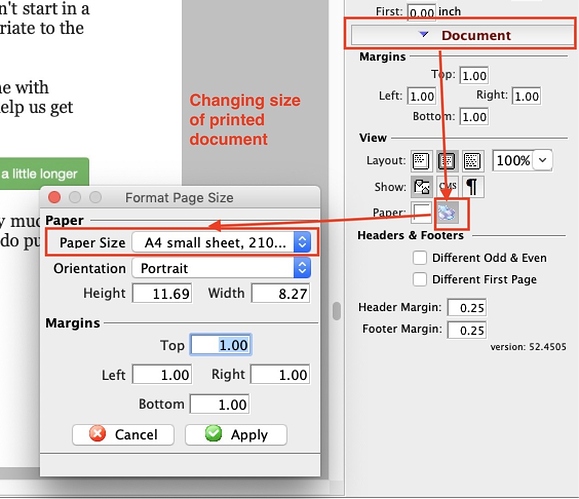Enable Different First Page checkbox
Viewport: 579px width, 499px height.
pyautogui.click(x=420, y=279)
